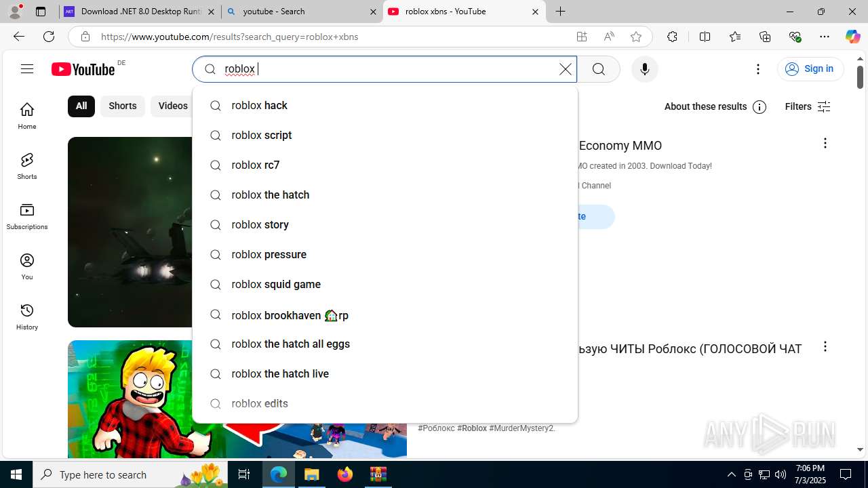Click the About these results info icon
The image size is (868, 488).
click(x=759, y=107)
